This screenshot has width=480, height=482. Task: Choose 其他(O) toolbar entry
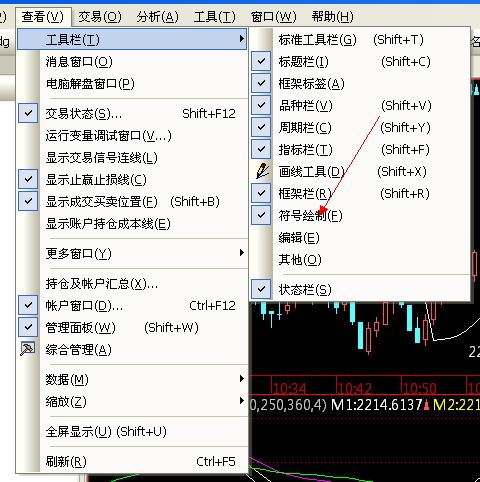click(x=360, y=259)
